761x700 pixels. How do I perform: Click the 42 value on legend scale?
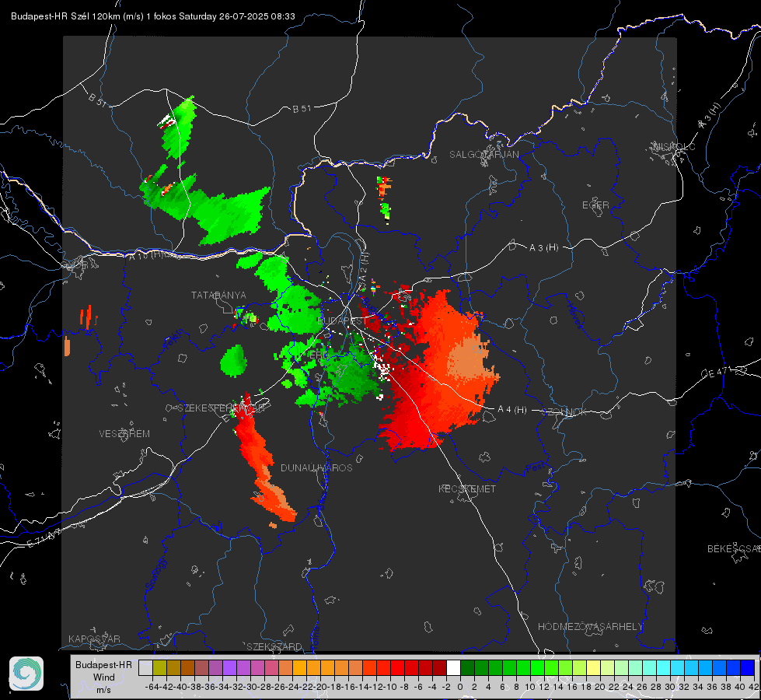tap(754, 687)
